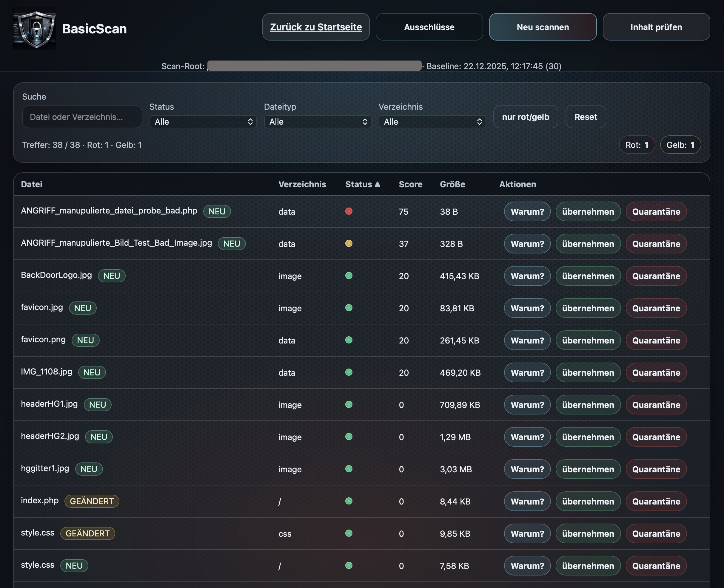Click the GEÄNDERT badge next to index.php
724x588 pixels.
click(92, 501)
